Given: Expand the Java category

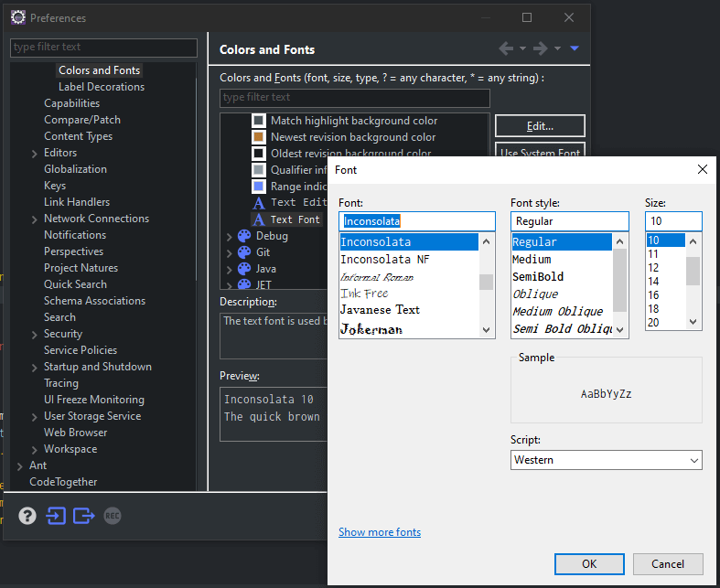Looking at the screenshot, I should point(230,269).
